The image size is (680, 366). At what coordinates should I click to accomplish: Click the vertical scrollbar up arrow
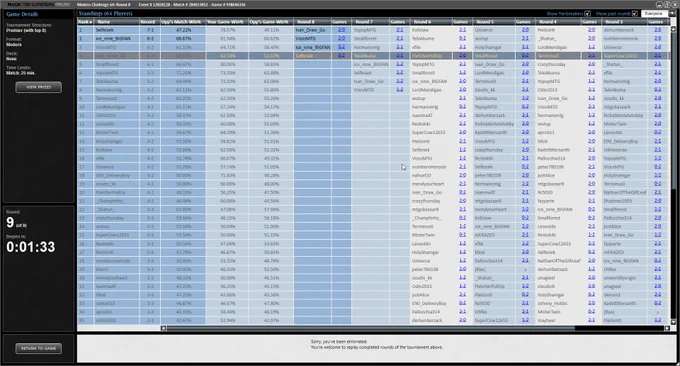673,29
